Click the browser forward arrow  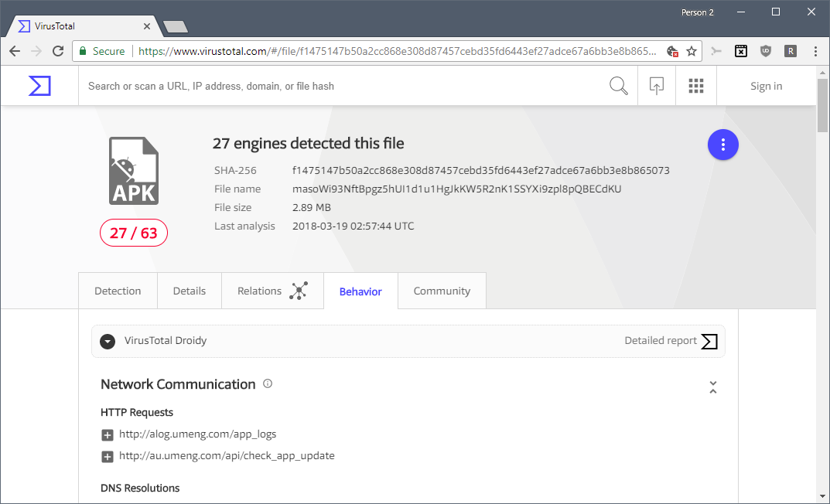click(x=36, y=51)
